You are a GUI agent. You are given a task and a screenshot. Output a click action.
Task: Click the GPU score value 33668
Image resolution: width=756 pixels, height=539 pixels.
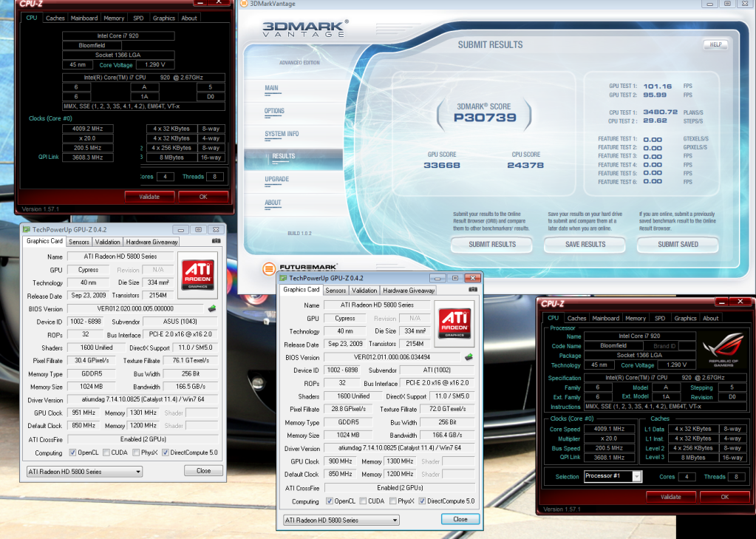pyautogui.click(x=442, y=165)
